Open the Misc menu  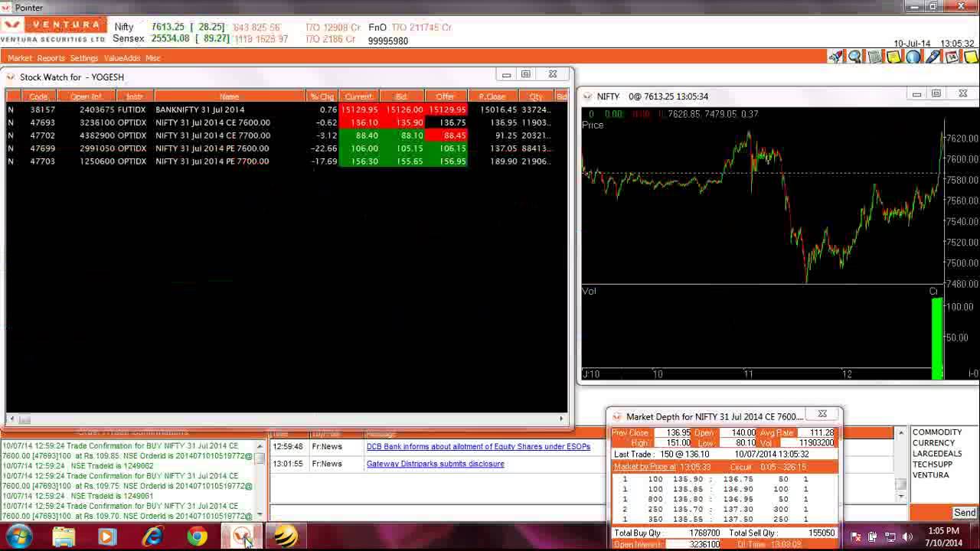pyautogui.click(x=152, y=58)
